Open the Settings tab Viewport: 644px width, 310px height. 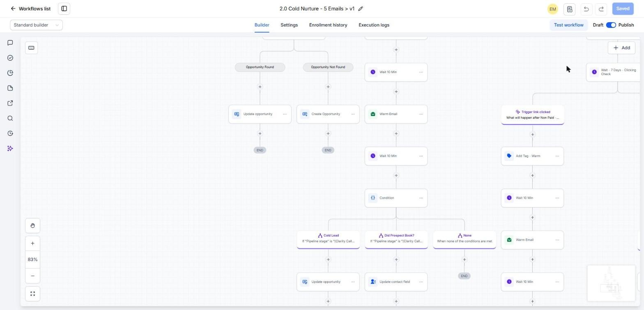[289, 25]
